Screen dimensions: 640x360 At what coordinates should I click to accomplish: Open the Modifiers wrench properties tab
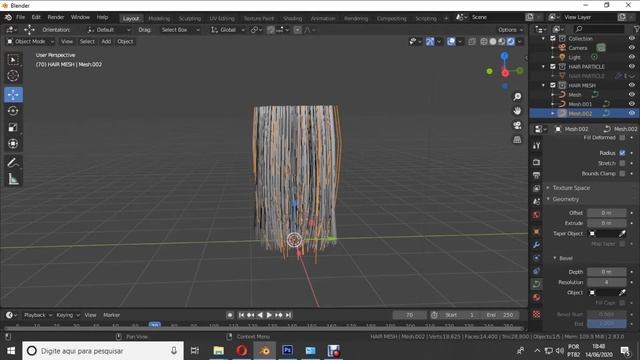click(x=536, y=245)
